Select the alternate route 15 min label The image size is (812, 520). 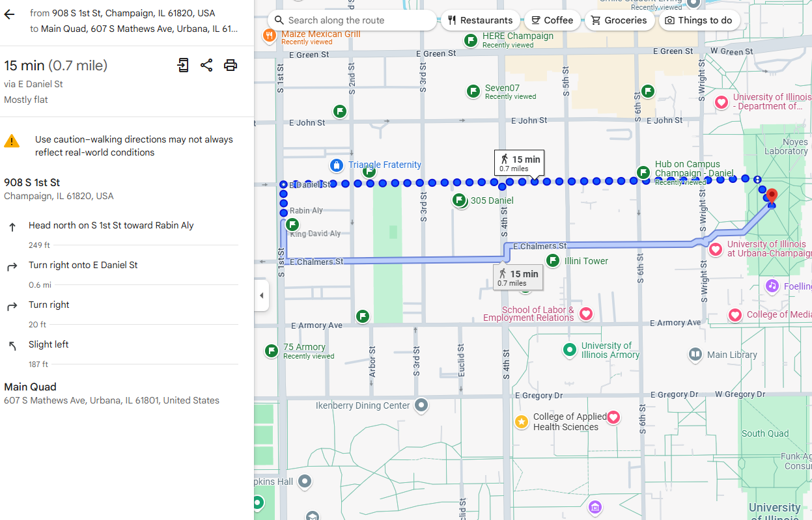(518, 278)
